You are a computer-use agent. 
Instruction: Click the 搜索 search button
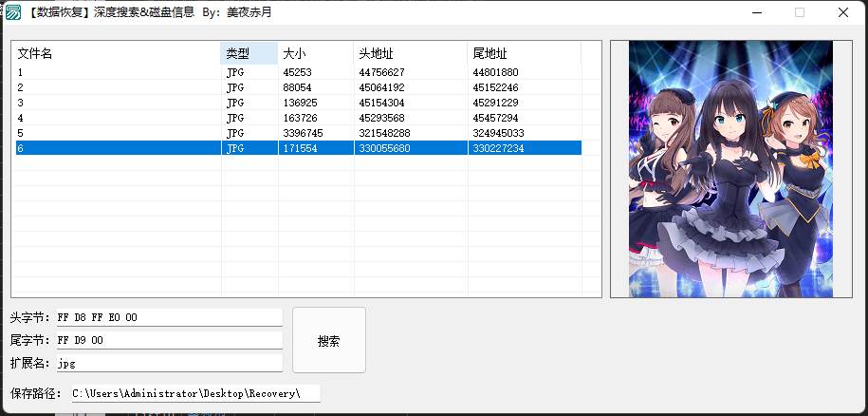[329, 341]
